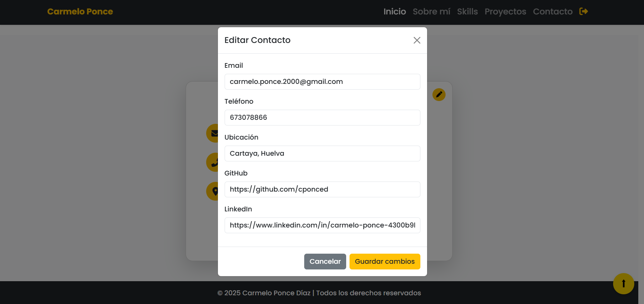Close the Editar Contacto dialog
This screenshot has width=644, height=304.
pyautogui.click(x=417, y=40)
